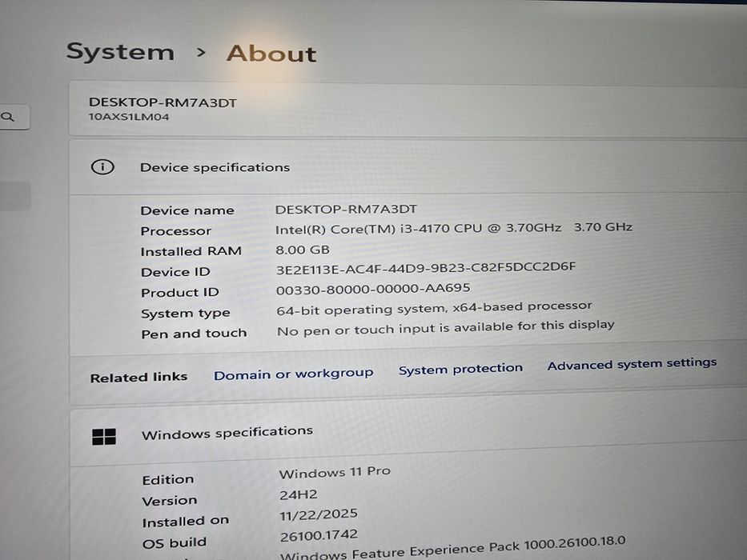
Task: Select System type value 64-bit operating system
Action: [434, 308]
